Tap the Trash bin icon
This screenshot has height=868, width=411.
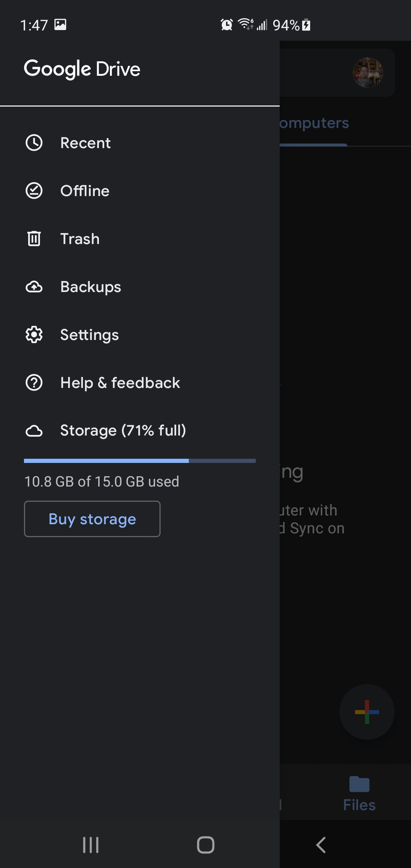(x=34, y=239)
